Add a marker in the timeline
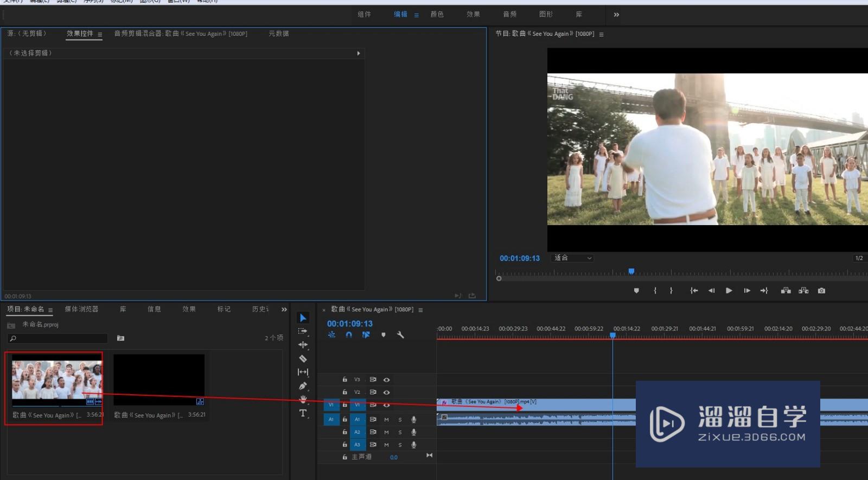Screen dimensions: 868x480 click(x=384, y=335)
